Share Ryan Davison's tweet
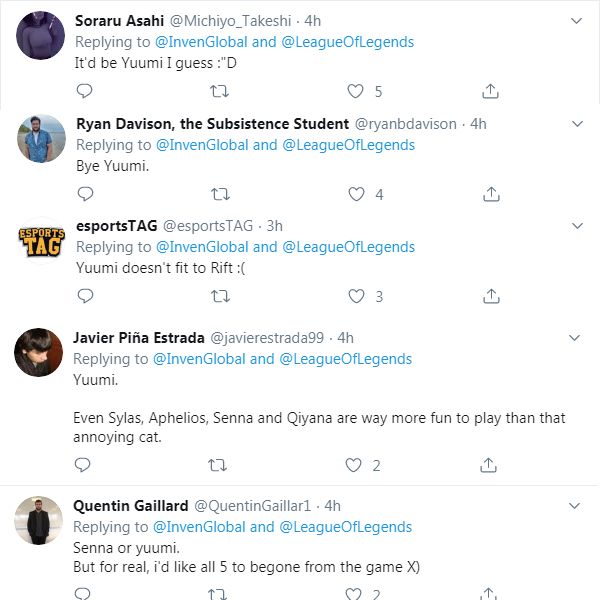This screenshot has height=600, width=601. coord(491,194)
